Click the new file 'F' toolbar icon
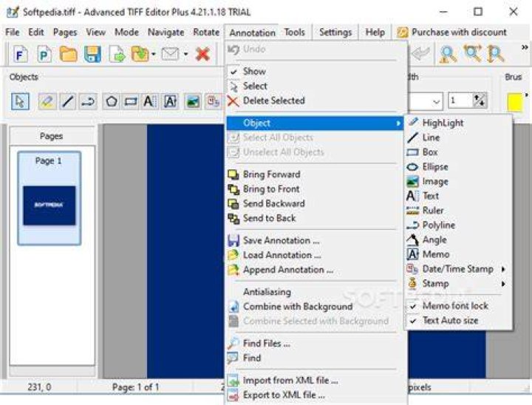 coord(20,54)
